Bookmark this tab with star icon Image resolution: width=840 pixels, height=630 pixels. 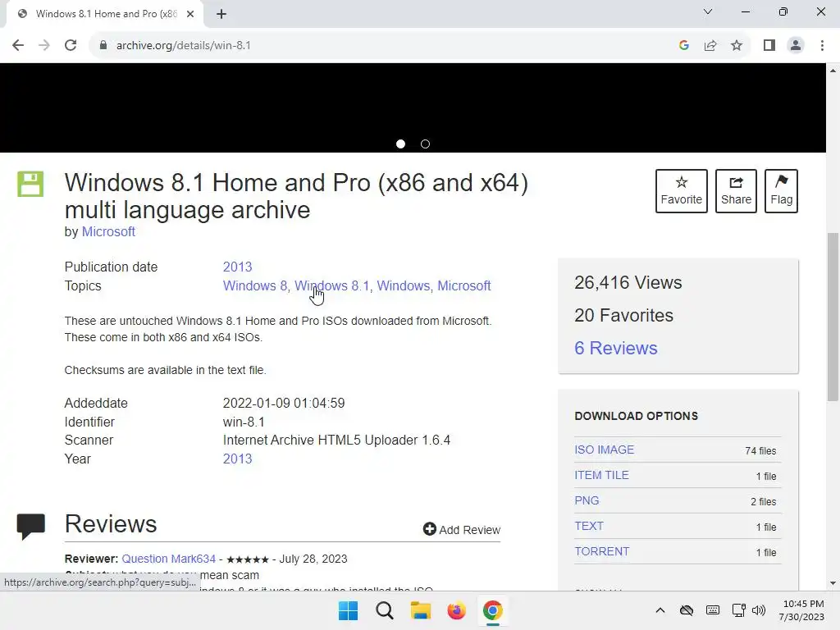click(x=737, y=46)
